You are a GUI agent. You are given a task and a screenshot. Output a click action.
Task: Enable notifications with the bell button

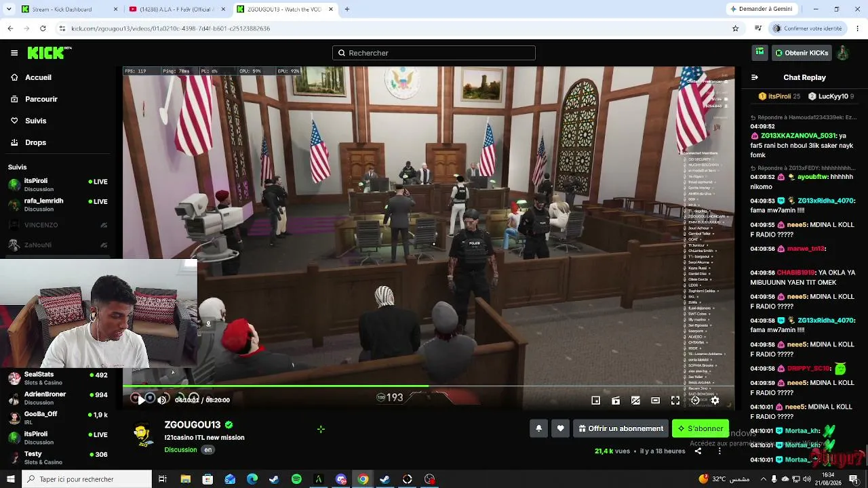click(538, 428)
